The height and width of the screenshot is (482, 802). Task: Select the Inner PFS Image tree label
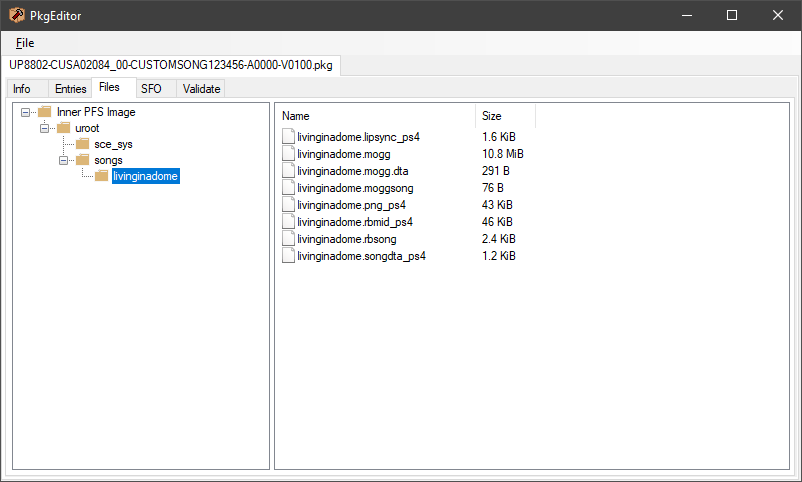point(96,112)
